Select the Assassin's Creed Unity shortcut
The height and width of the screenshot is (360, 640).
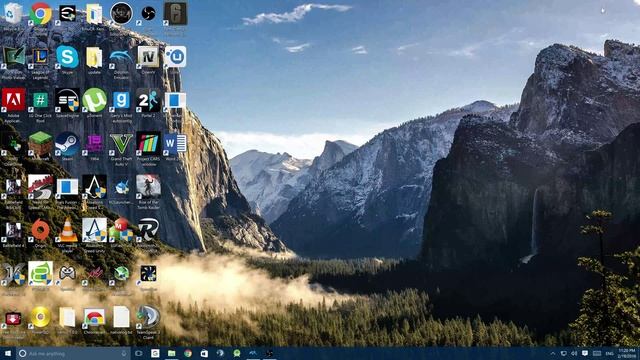[x=94, y=230]
